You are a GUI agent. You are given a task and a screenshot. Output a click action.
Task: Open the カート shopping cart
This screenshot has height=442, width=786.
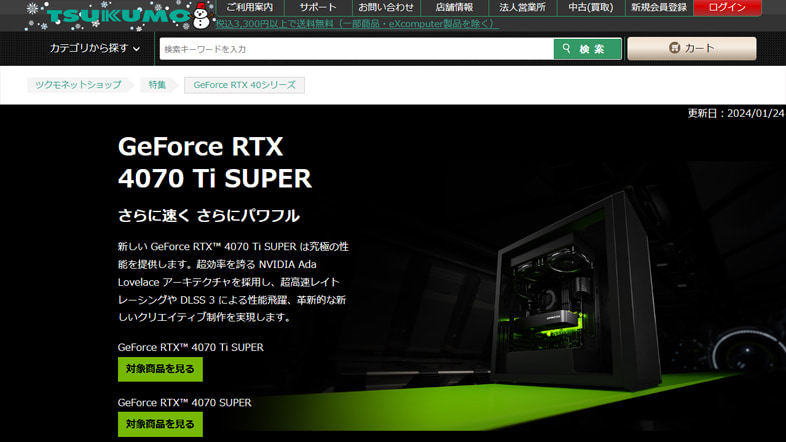tap(692, 49)
